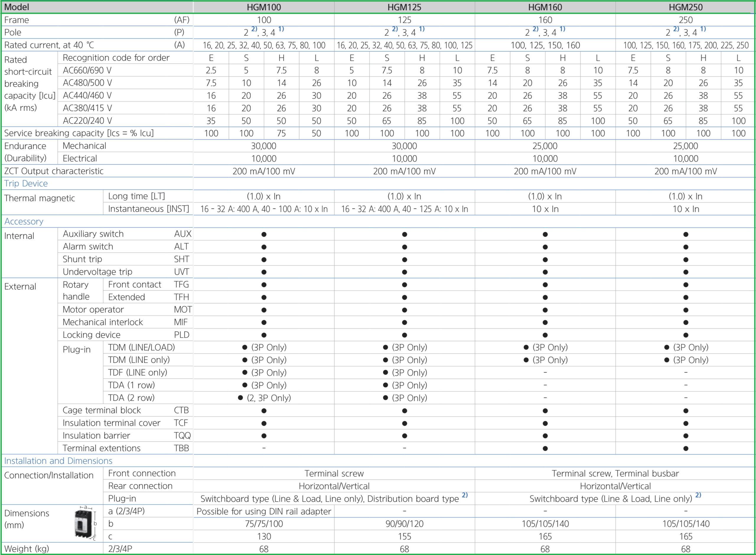Select the HGM250 model column header
Screen dimensions: 756x555
click(x=686, y=7)
